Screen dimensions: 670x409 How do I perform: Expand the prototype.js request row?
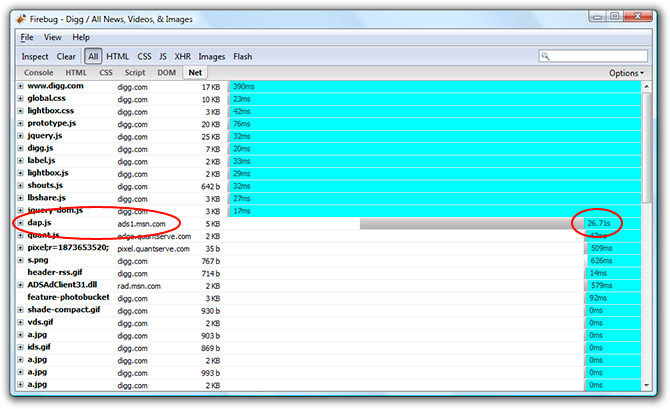tap(20, 123)
